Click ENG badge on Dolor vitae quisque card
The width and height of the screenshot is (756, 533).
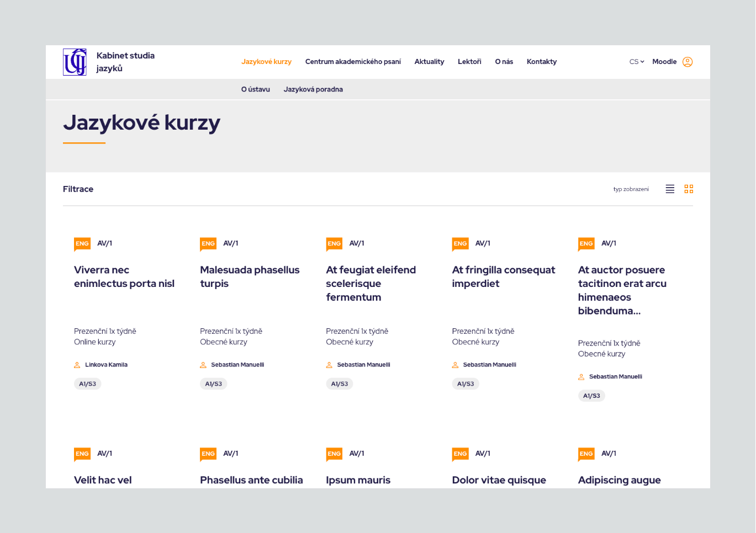click(460, 454)
